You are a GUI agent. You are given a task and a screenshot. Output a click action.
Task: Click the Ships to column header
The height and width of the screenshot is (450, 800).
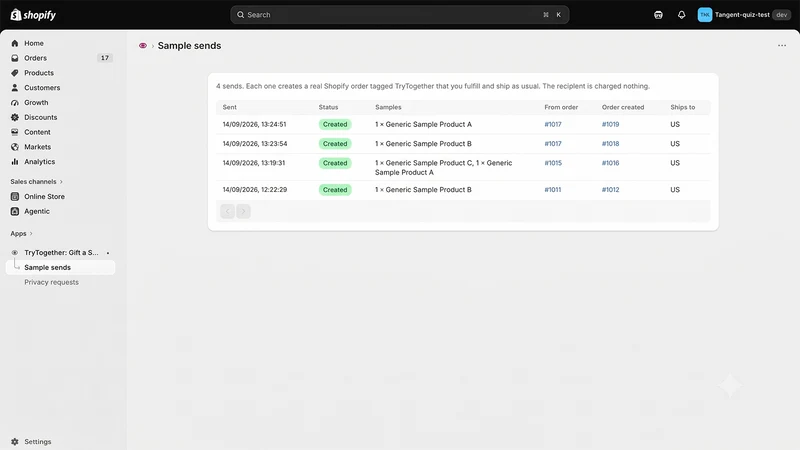[x=683, y=107]
